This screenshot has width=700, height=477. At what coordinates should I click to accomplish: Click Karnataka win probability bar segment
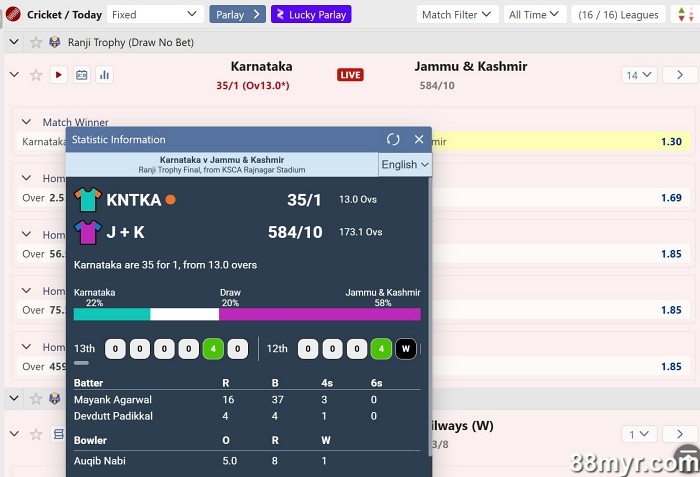[112, 314]
